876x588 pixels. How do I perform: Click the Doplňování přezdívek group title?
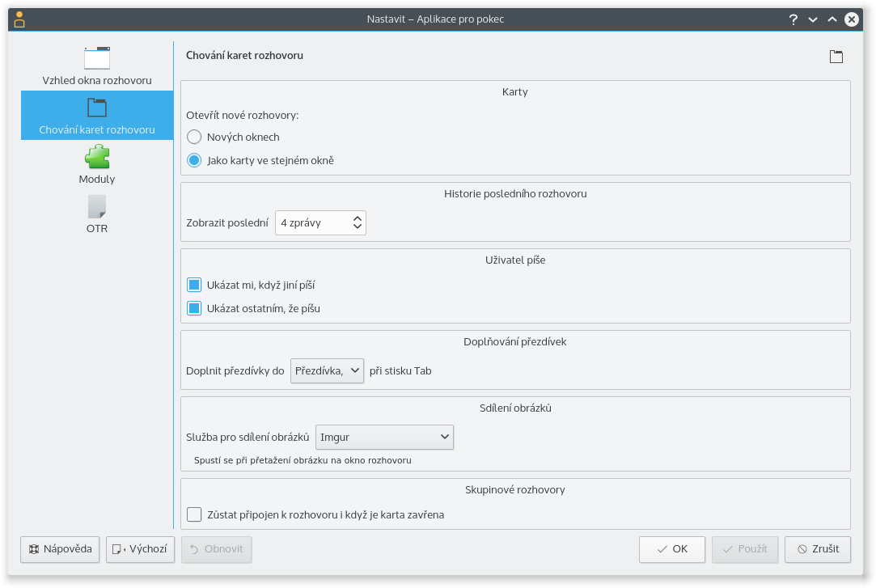[515, 342]
